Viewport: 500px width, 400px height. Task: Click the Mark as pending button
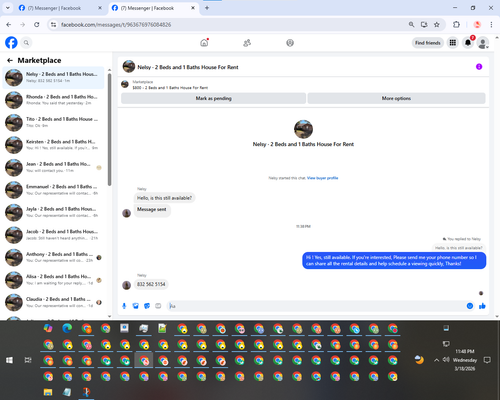pos(213,98)
